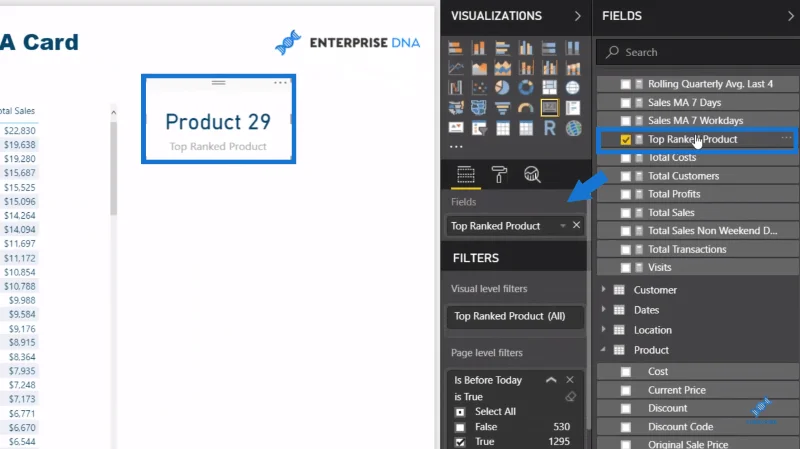The width and height of the screenshot is (800, 449).
Task: Expand the Location table
Action: point(603,330)
